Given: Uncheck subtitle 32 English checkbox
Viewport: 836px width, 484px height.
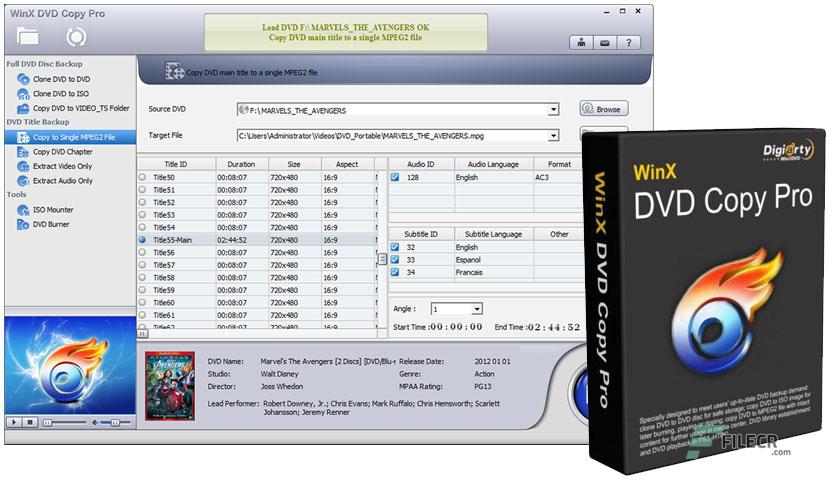Looking at the screenshot, I should (395, 247).
